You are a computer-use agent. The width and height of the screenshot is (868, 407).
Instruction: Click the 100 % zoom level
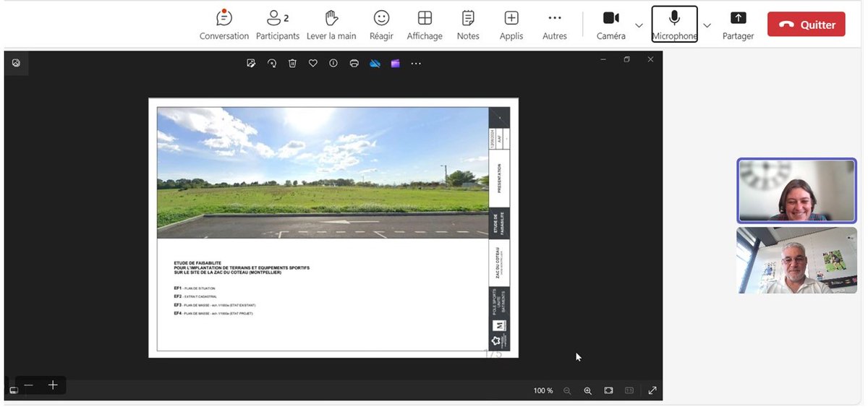click(x=543, y=390)
